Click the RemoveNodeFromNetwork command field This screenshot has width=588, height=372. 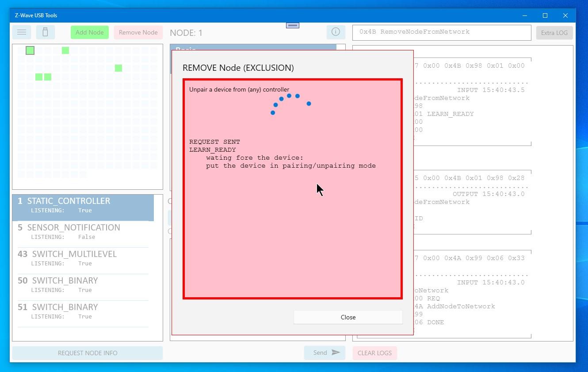coord(441,32)
